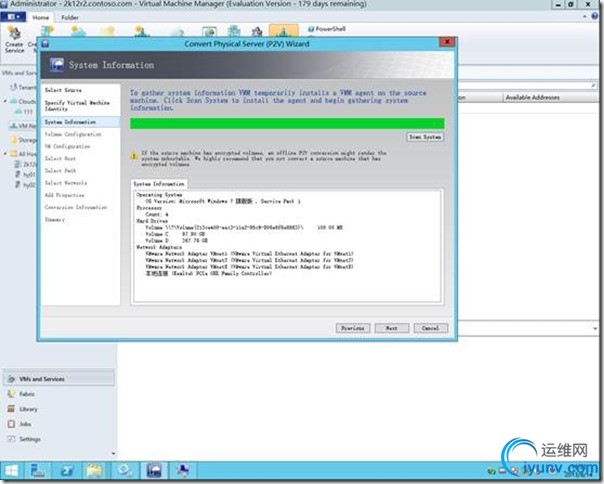Switch to the Home ribbon tab
Screen dimensions: 604x484
tap(40, 17)
